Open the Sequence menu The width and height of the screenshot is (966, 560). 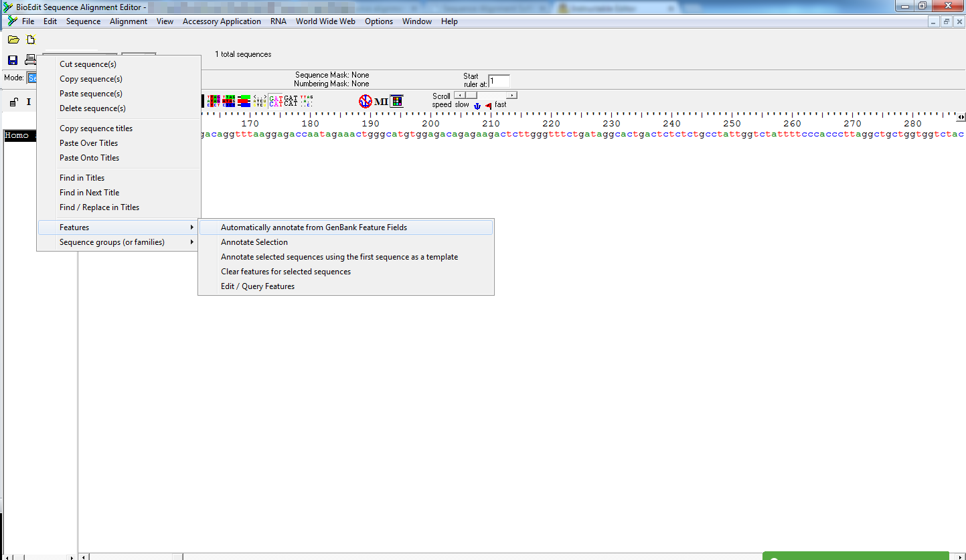click(83, 21)
